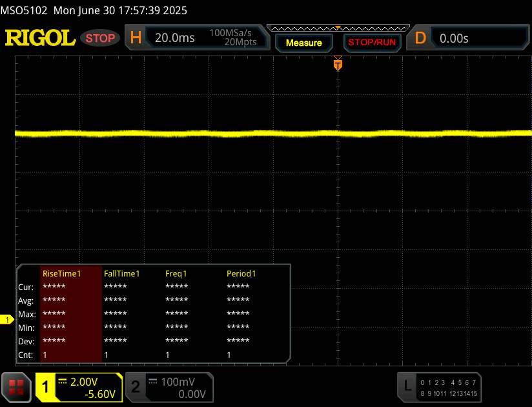Toggle channel 1 label box
Image resolution: width=532 pixels, height=407 pixels.
[45, 387]
